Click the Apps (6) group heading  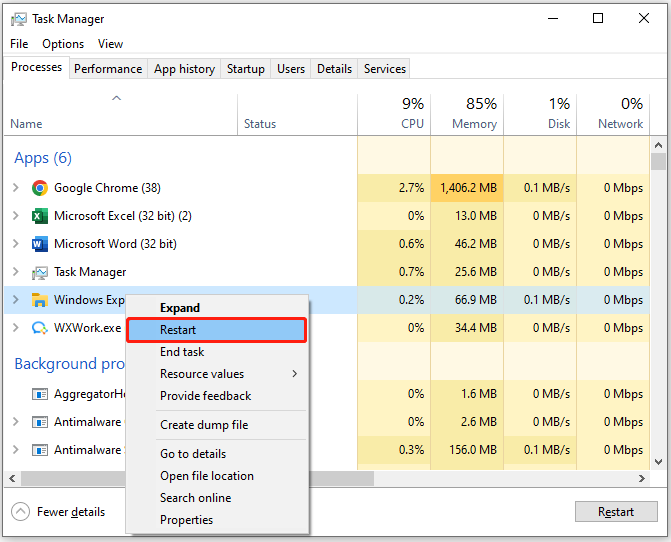point(43,158)
